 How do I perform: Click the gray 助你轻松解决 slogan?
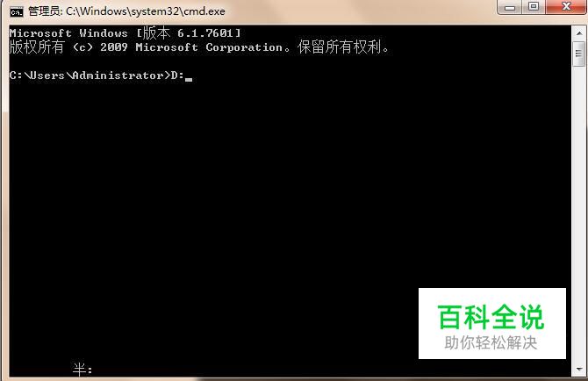(x=491, y=342)
